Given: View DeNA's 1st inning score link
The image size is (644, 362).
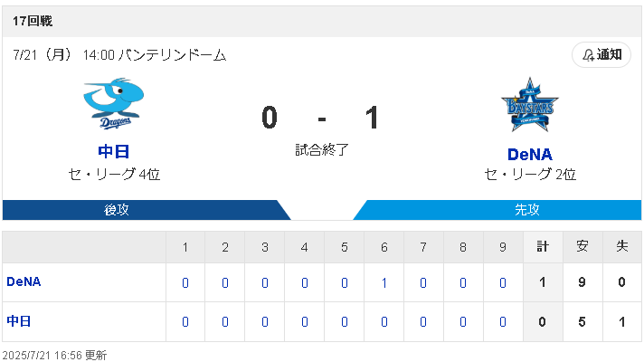Looking at the screenshot, I should click(x=185, y=282).
